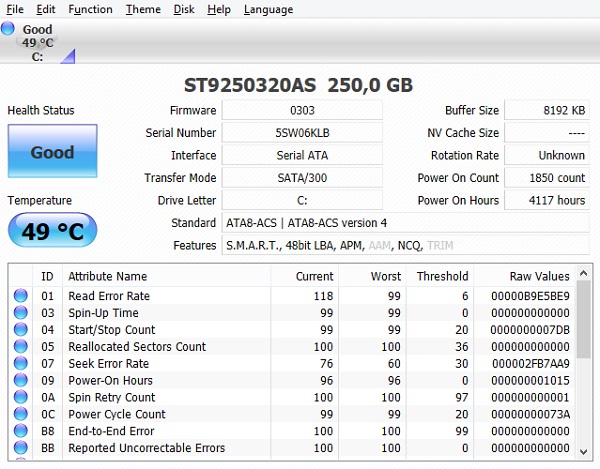Click the Transfer Mode field SATA/300
Viewport: 600px width, 469px height.
(302, 178)
